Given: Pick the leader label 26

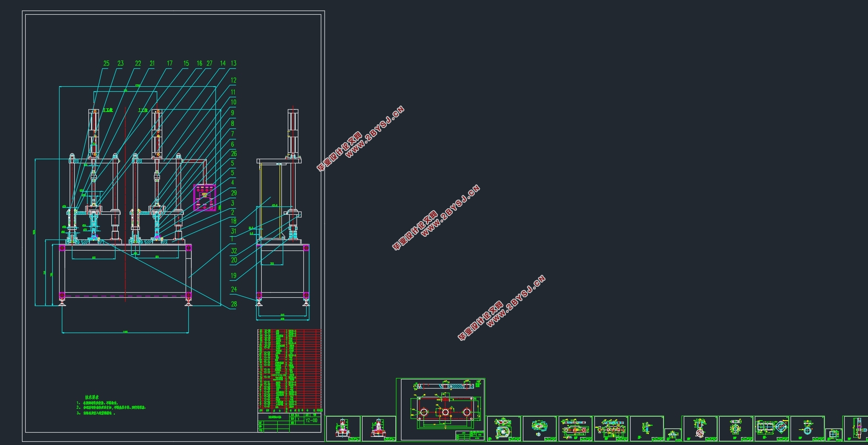Looking at the screenshot, I should [x=234, y=154].
